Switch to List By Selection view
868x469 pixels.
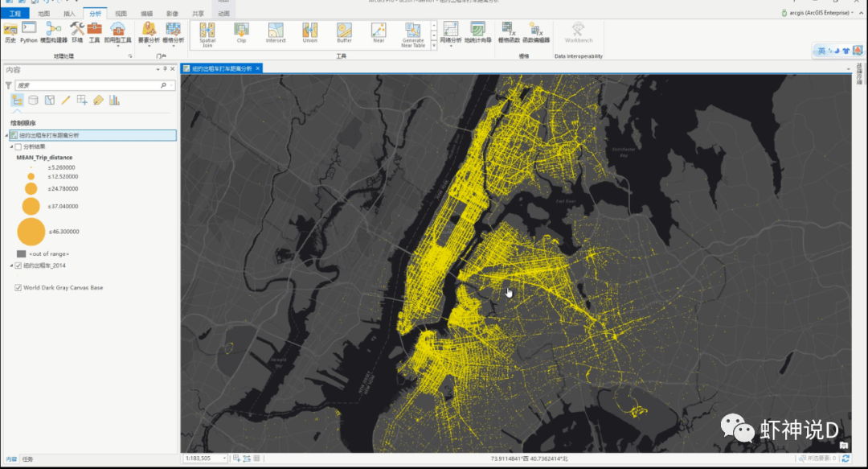[50, 101]
